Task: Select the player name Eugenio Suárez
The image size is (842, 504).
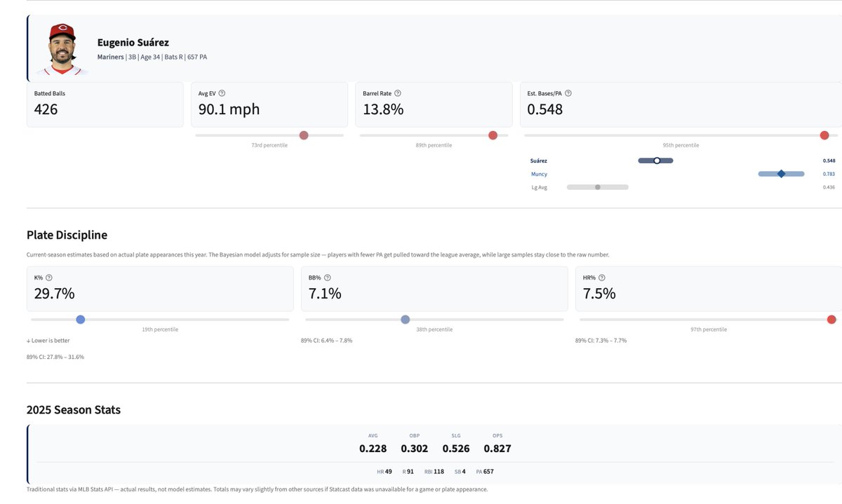Action: tap(133, 43)
